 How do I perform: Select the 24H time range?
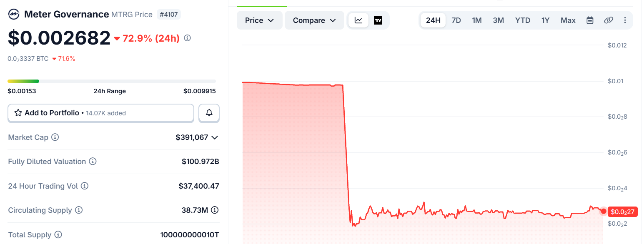(433, 20)
